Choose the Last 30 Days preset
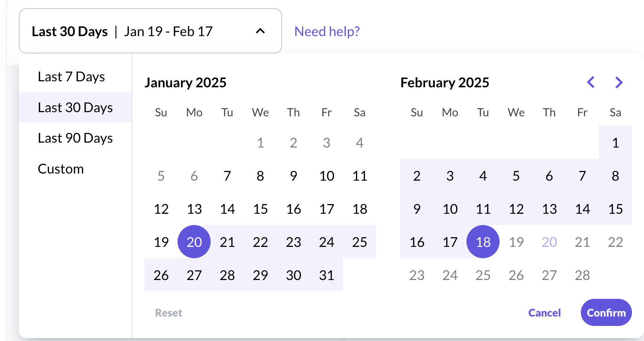644x341 pixels. (x=75, y=108)
